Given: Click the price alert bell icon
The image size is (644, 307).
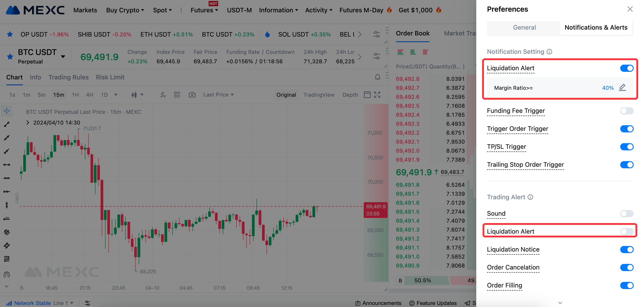Looking at the screenshot, I should click(x=377, y=77).
